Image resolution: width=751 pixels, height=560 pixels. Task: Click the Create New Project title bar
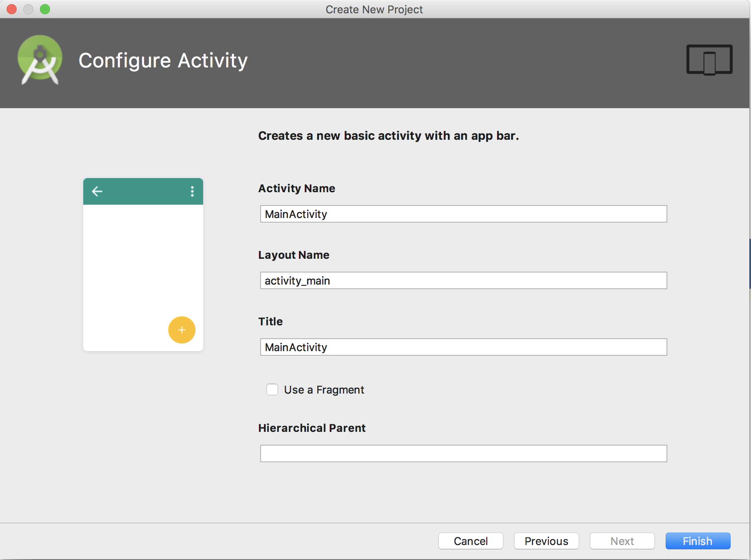(x=374, y=9)
